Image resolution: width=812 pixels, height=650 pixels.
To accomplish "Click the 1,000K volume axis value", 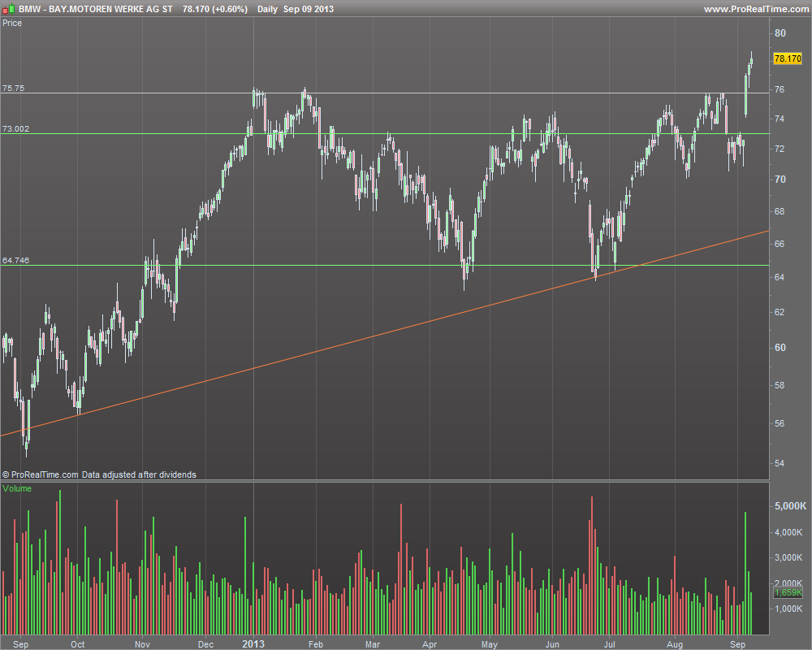I will click(x=790, y=609).
